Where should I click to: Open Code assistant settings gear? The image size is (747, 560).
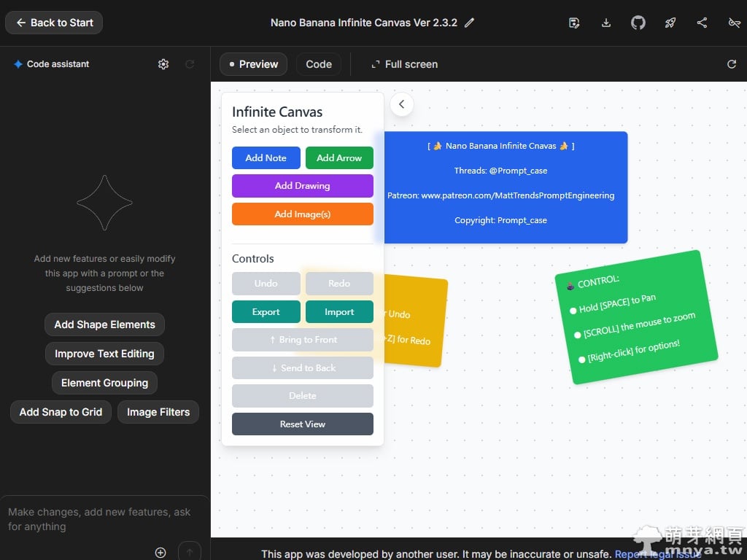[163, 64]
